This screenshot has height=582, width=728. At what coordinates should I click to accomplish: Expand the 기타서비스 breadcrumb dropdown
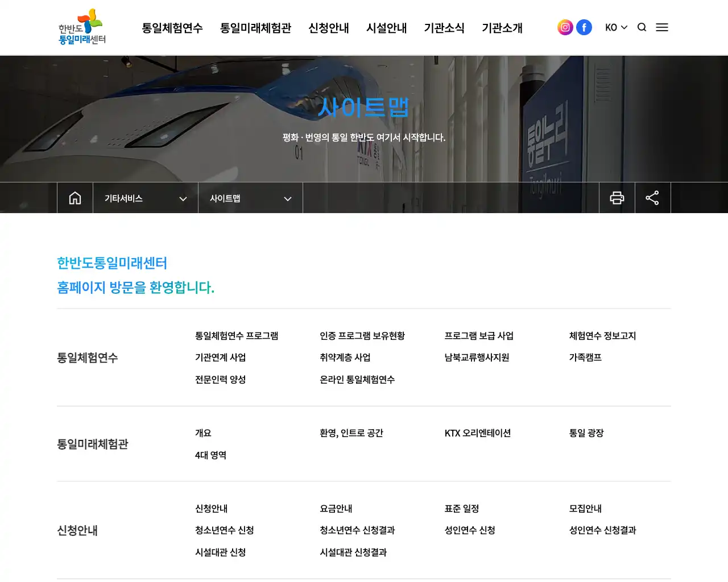145,198
